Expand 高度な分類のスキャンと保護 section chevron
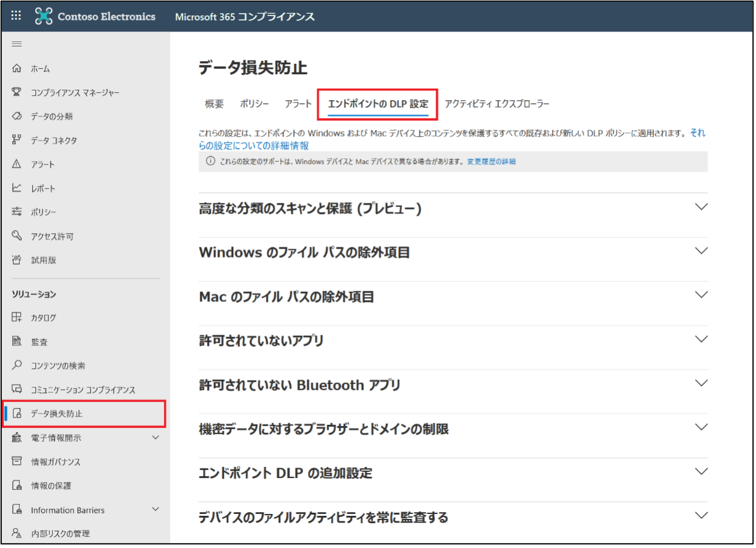Image resolution: width=756 pixels, height=548 pixels. (701, 207)
